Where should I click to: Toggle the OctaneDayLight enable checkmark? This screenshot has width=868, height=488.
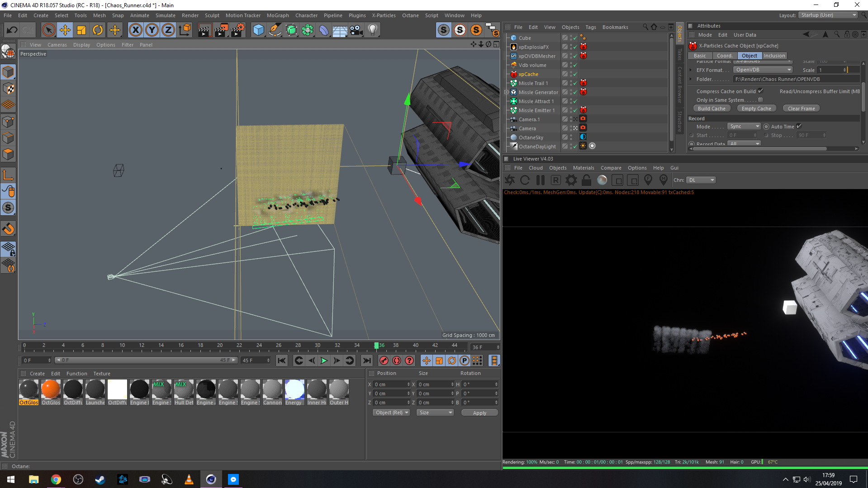click(575, 147)
